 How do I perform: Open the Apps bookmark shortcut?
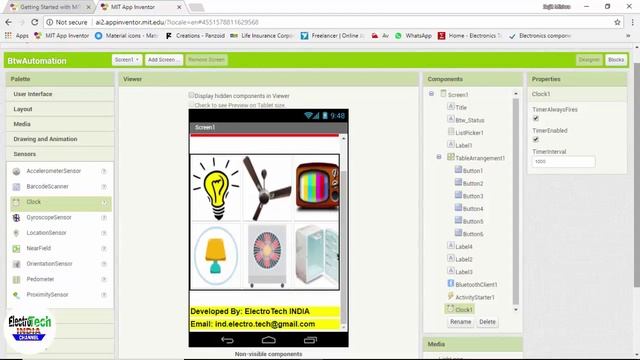point(17,36)
